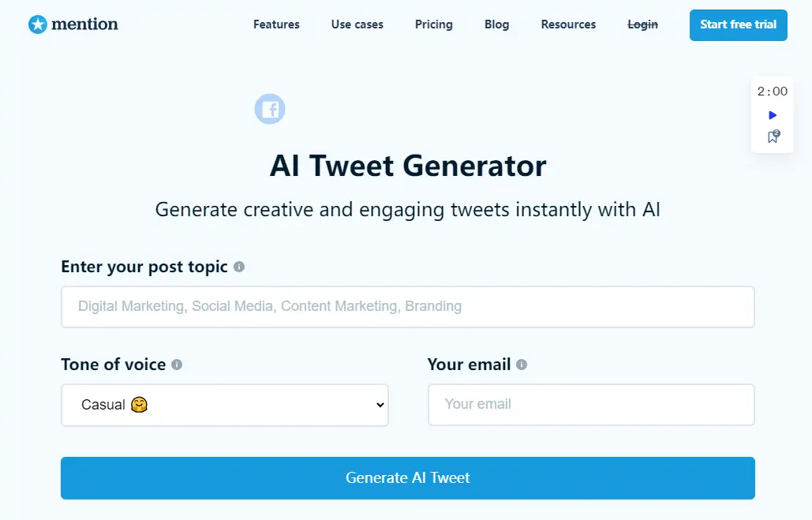
Task: Open the Features menu
Action: tap(276, 24)
